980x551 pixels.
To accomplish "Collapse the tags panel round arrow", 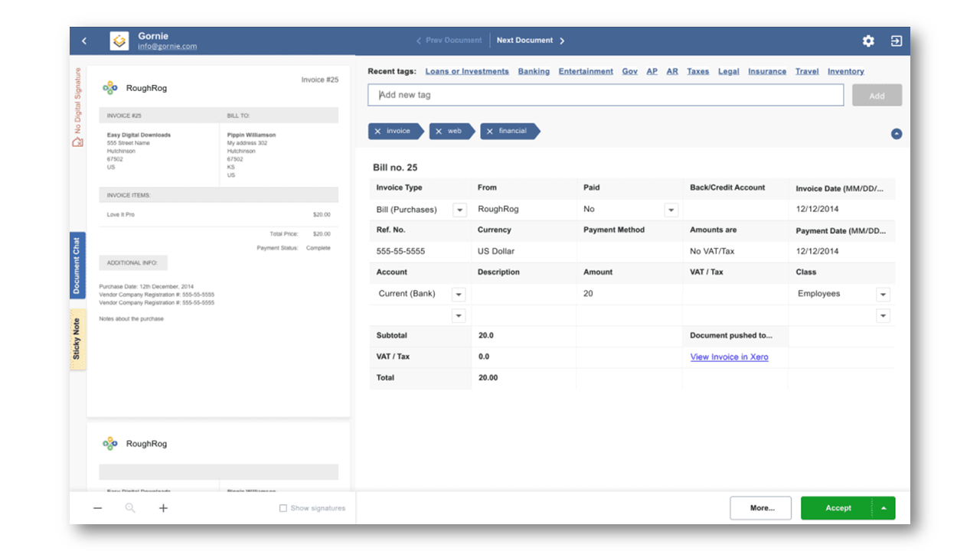I will point(897,134).
